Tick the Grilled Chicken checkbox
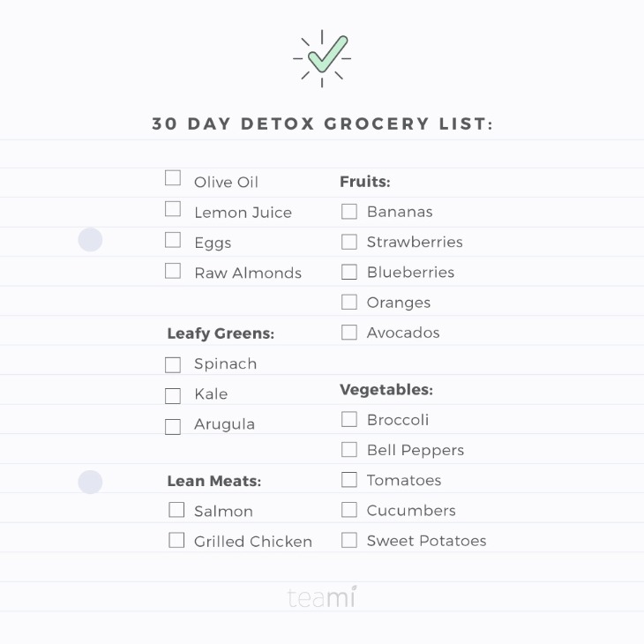Image resolution: width=644 pixels, height=644 pixels. pyautogui.click(x=176, y=540)
